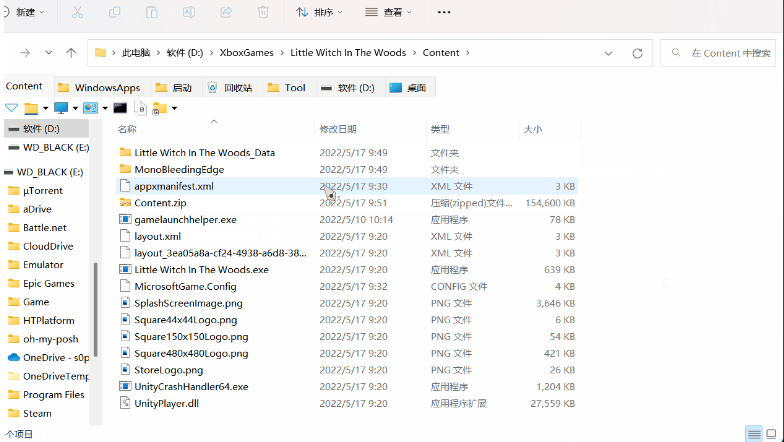
Task: Click the Delete trash icon
Action: click(x=263, y=12)
